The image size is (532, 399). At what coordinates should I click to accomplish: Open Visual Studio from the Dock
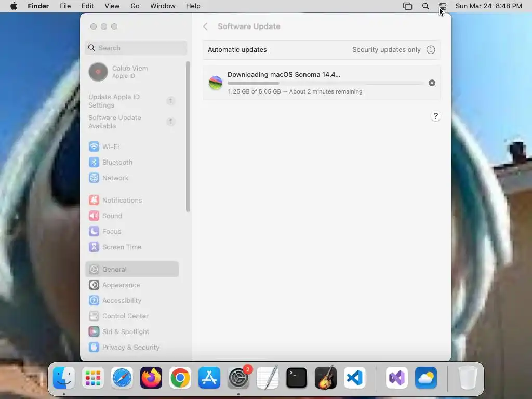[397, 378]
